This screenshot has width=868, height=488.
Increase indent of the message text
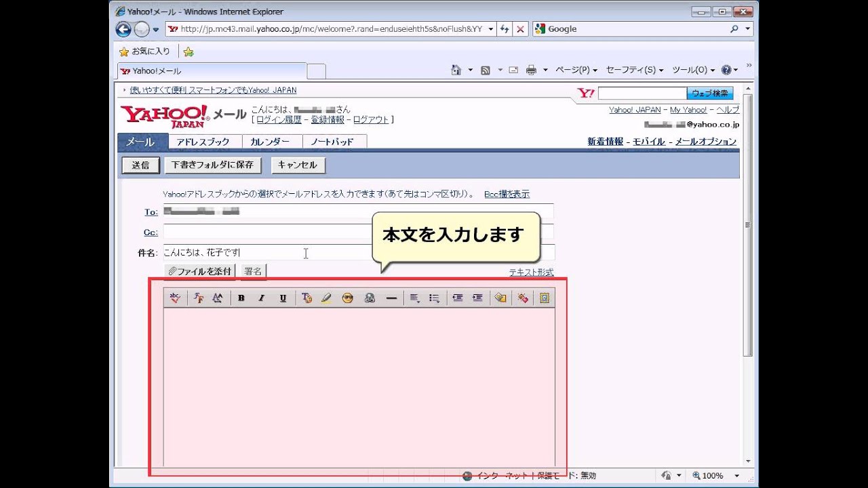click(477, 298)
